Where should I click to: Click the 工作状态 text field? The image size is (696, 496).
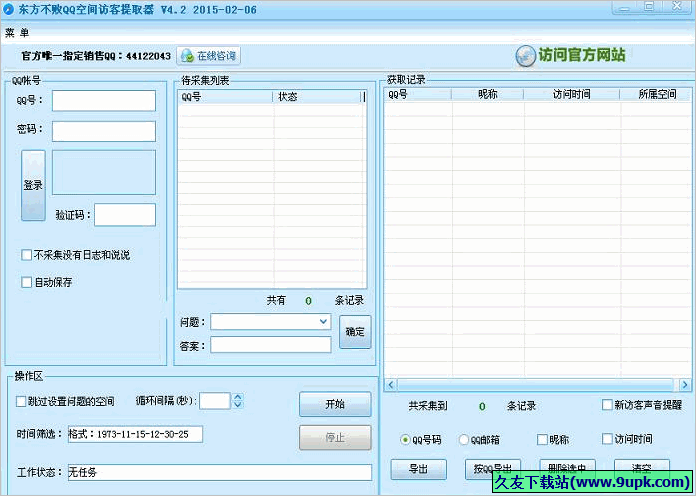(220, 472)
